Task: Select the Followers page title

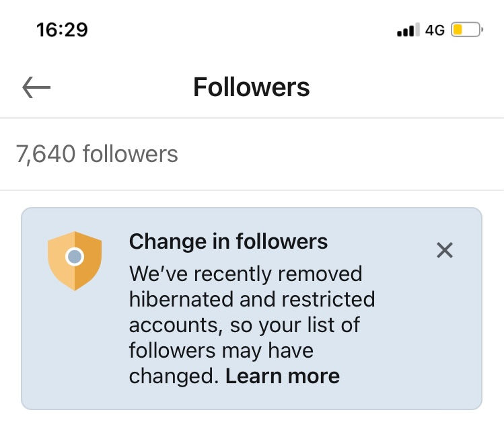Action: 252,87
